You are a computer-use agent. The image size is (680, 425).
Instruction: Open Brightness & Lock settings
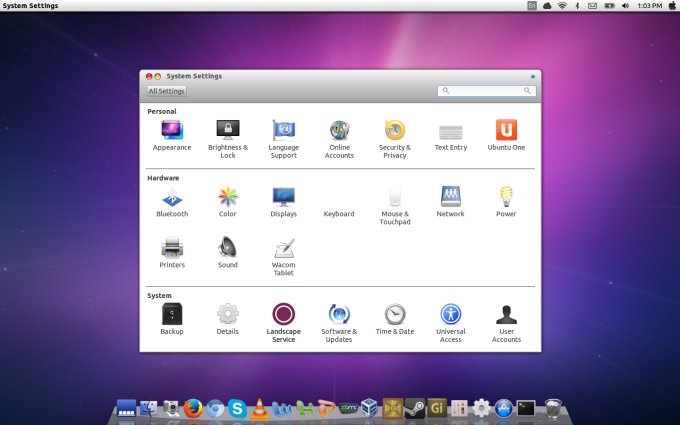227,131
